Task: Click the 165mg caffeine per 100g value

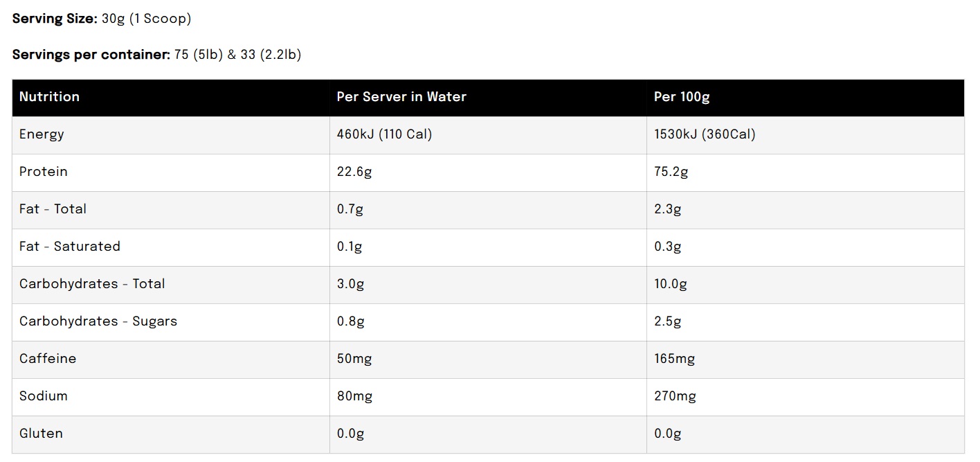Action: (x=674, y=359)
